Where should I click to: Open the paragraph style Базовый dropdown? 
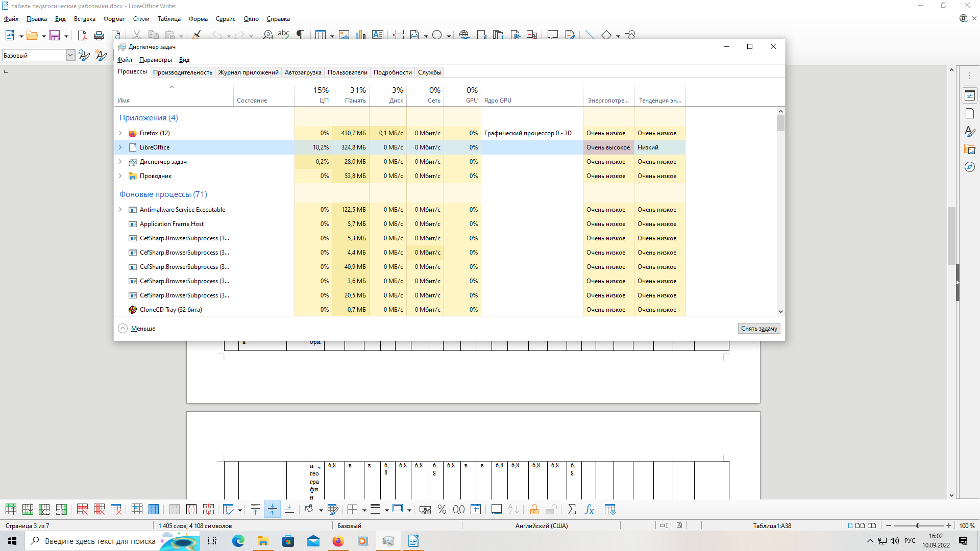coord(70,55)
